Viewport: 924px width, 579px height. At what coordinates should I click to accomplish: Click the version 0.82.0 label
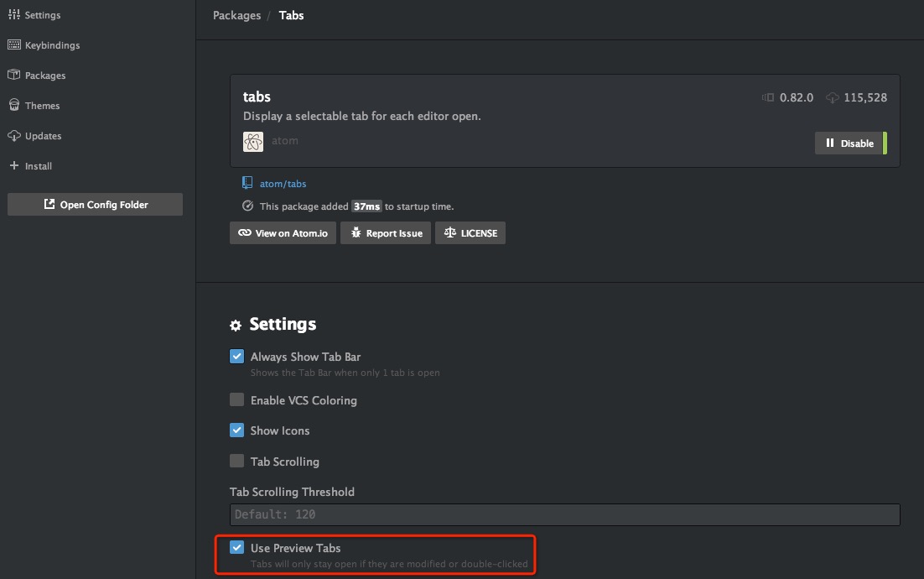click(796, 97)
